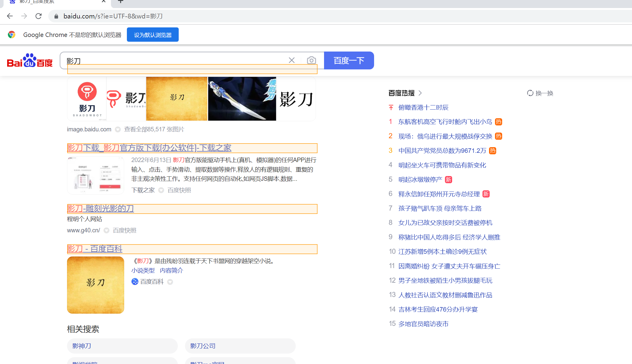The width and height of the screenshot is (632, 364).
Task: Click the browser address bar URL
Action: [x=113, y=16]
